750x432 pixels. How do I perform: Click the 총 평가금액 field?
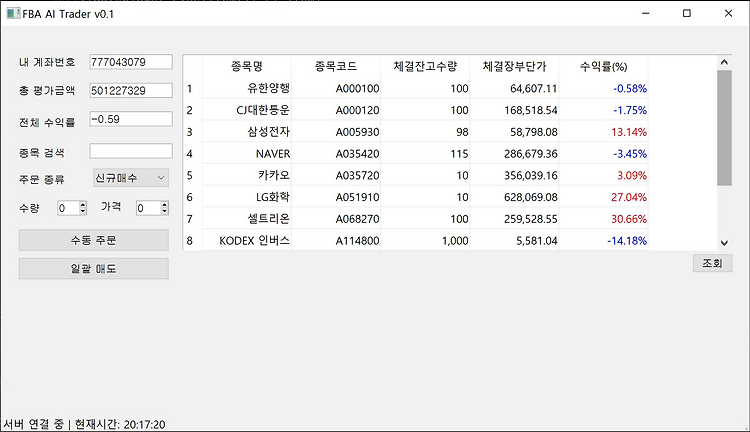click(131, 90)
